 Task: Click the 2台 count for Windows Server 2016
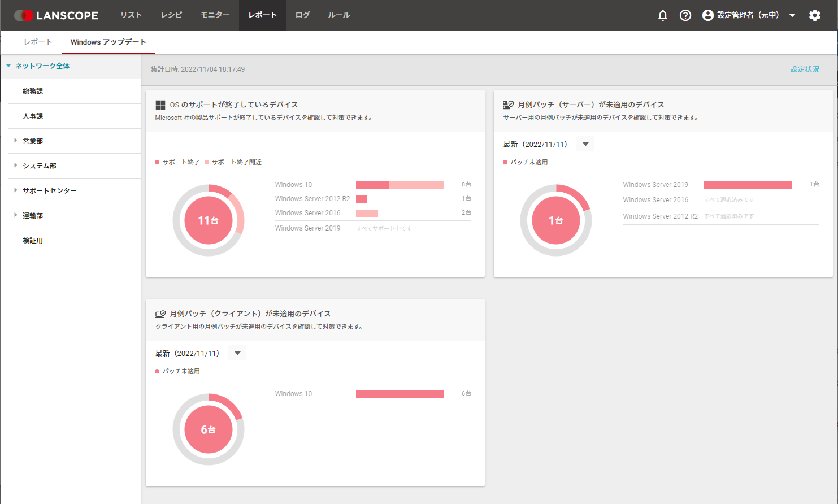[466, 213]
